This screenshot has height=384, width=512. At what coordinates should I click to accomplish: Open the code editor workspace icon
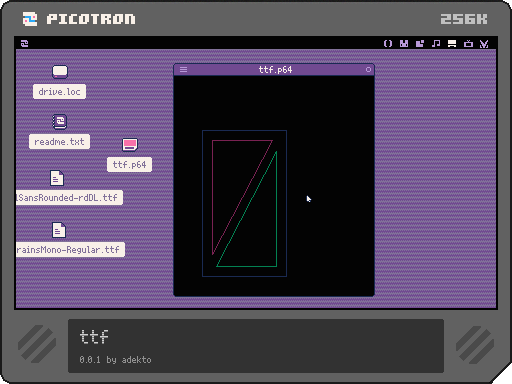click(x=388, y=44)
